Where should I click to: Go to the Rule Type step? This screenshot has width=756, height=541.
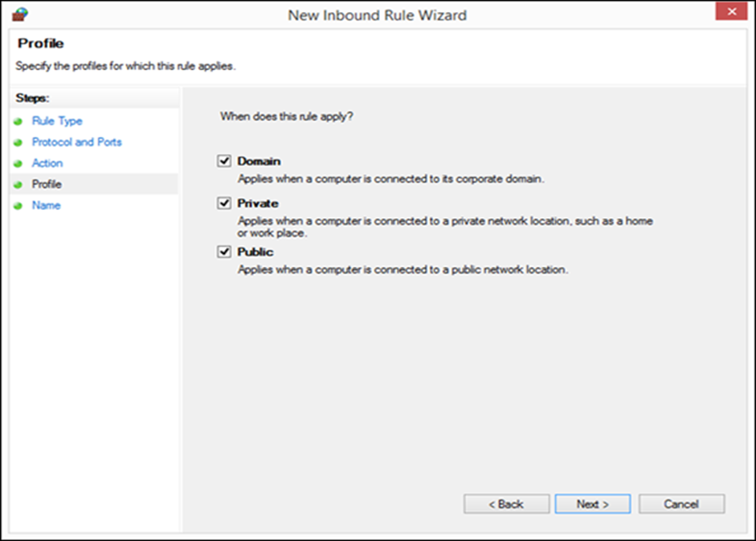pyautogui.click(x=57, y=121)
